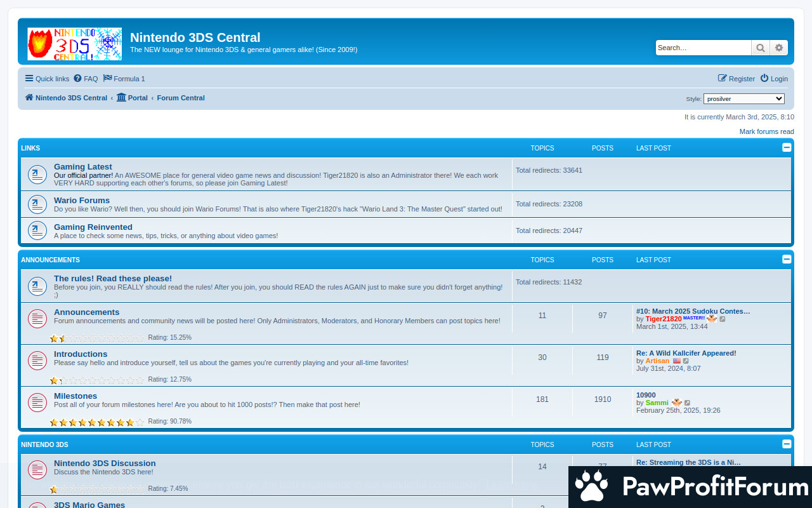Open the Gaming Reinvented link

[x=93, y=227]
